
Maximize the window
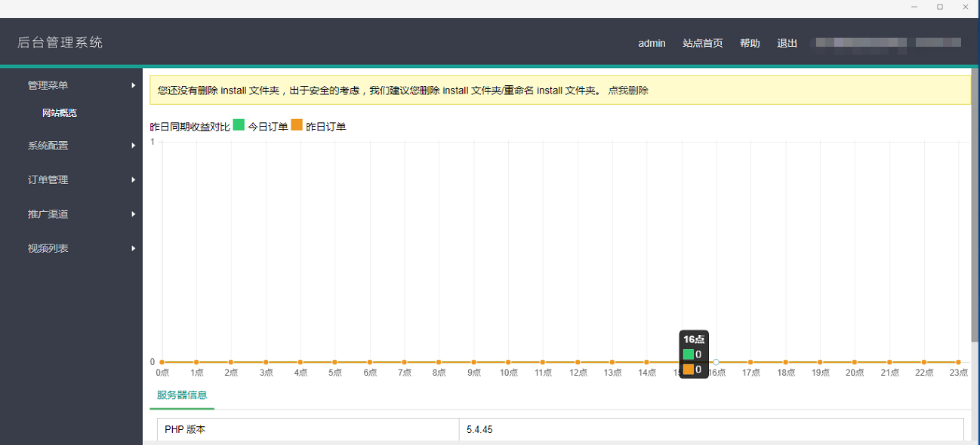[x=940, y=7]
